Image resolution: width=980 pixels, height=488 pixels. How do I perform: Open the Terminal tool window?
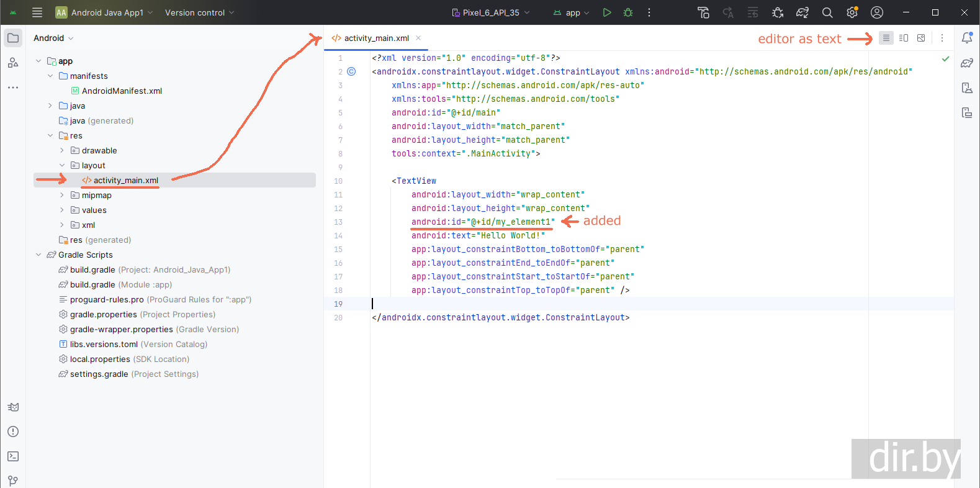[13, 456]
